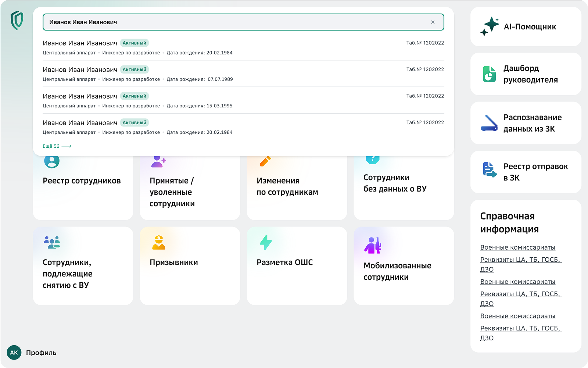
Task: Click the Реестр отправок в ЗК document icon
Action: point(489,170)
